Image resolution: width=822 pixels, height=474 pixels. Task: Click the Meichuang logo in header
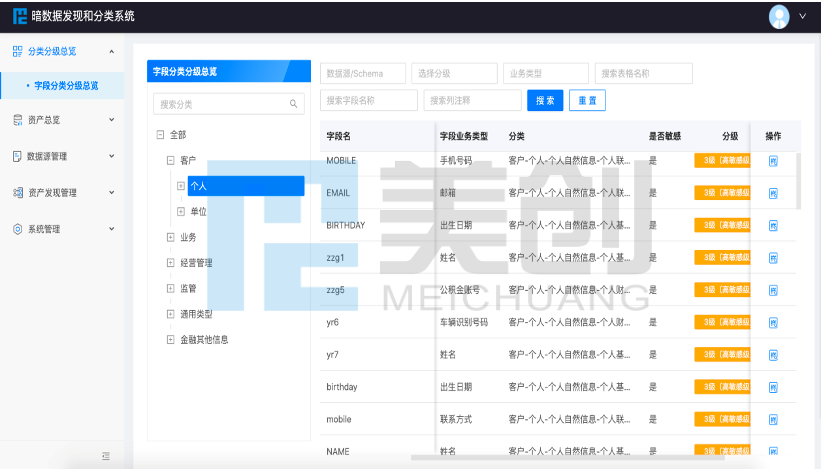coord(20,16)
